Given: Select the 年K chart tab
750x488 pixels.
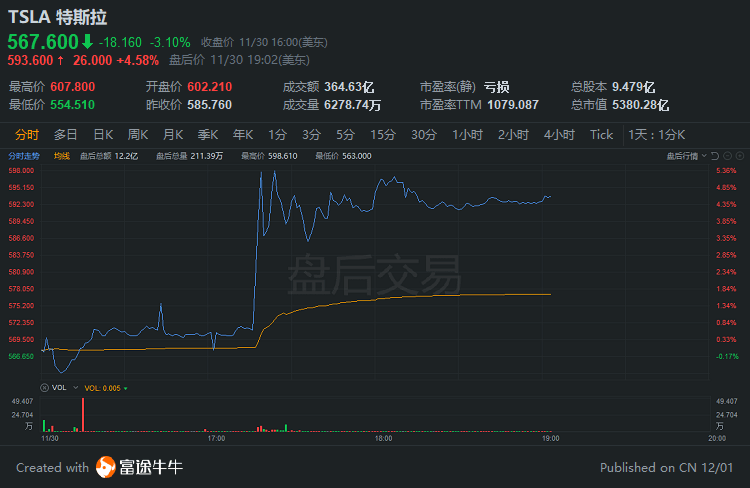Looking at the screenshot, I should tap(243, 135).
